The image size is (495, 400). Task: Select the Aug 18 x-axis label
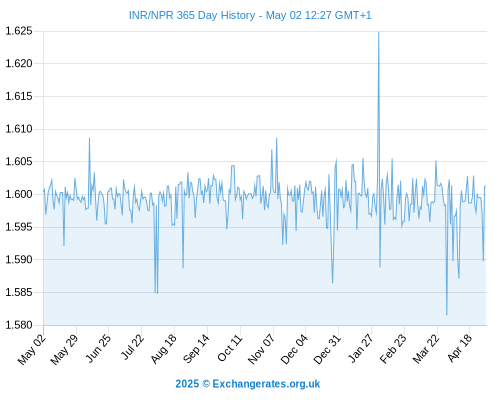point(163,349)
